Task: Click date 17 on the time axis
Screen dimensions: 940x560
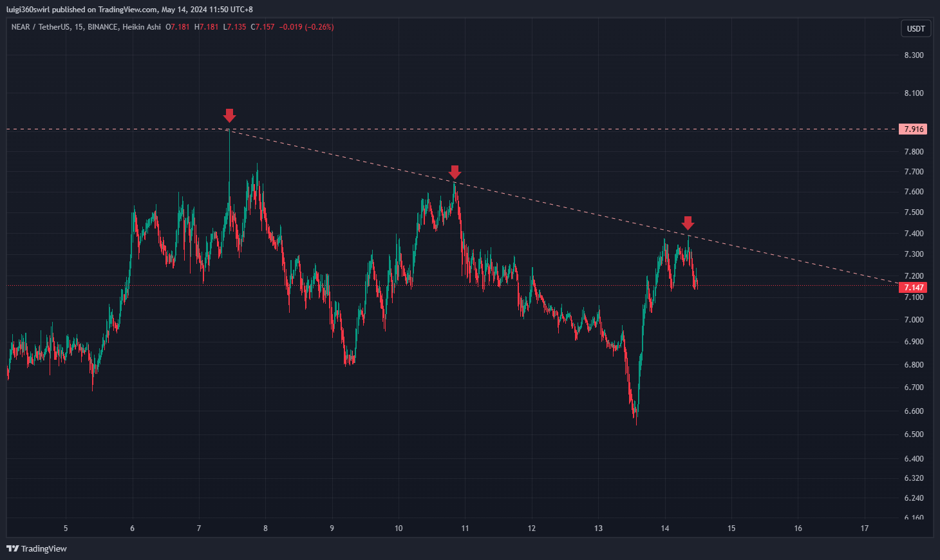Action: [865, 528]
